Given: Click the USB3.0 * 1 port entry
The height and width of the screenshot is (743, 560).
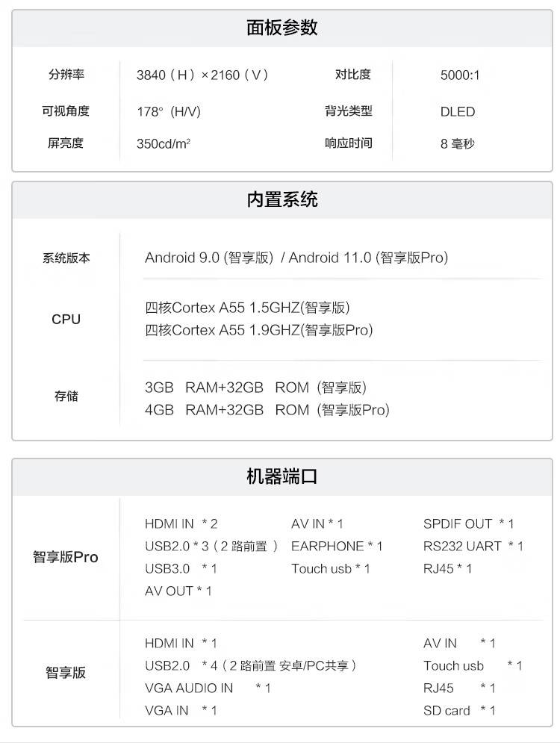Looking at the screenshot, I should click(181, 569).
